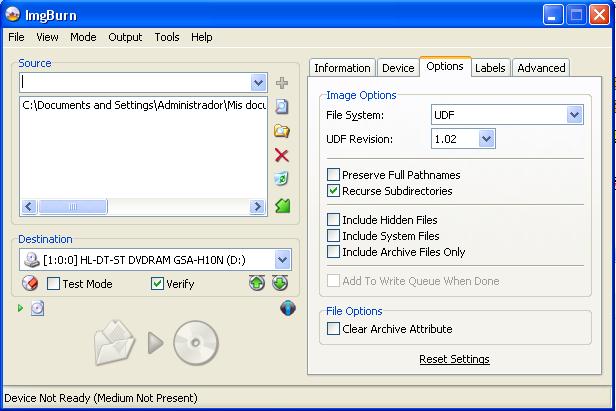Screen dimensions: 616x411
Task: Open the Help menu
Action: tap(202, 37)
